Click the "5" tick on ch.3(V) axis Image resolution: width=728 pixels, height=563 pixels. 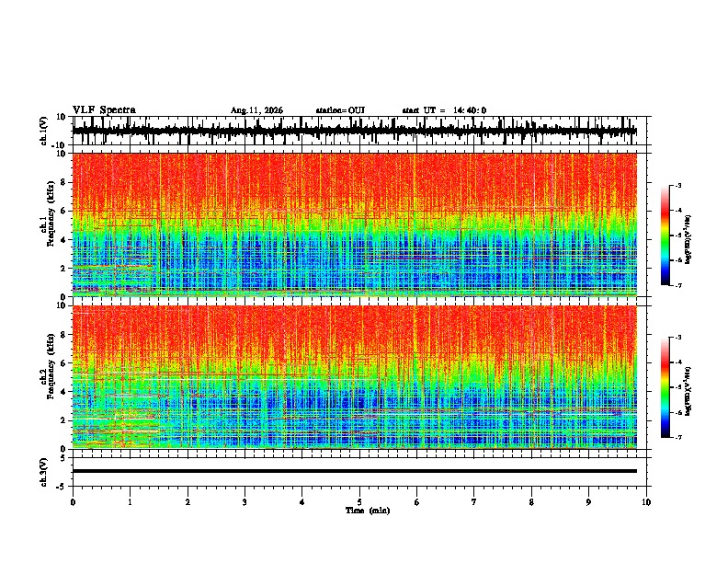(63, 458)
